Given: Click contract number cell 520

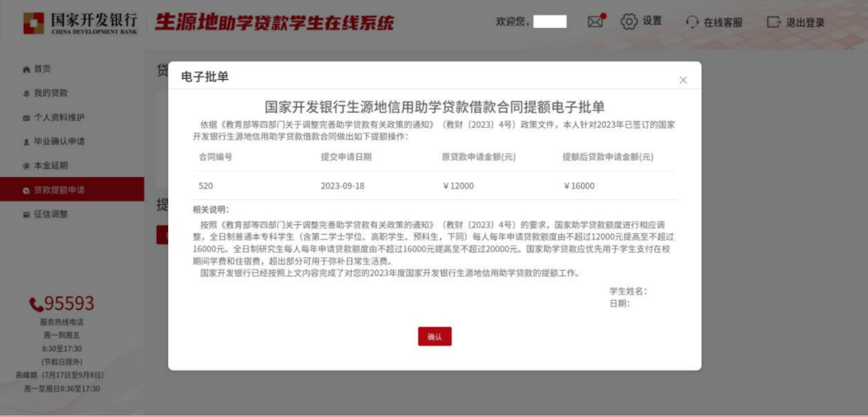Looking at the screenshot, I should pyautogui.click(x=206, y=186).
